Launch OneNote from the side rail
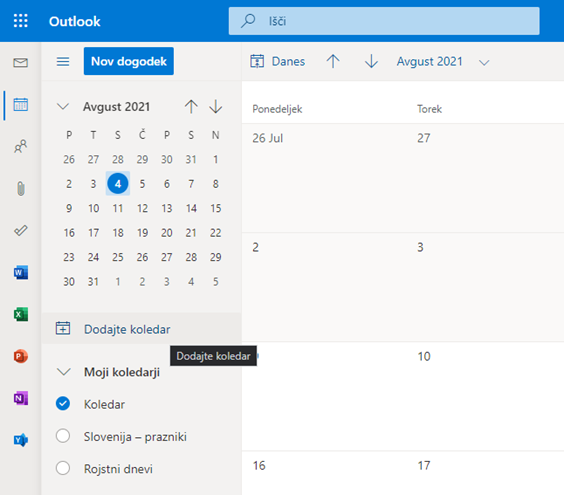 [21, 398]
